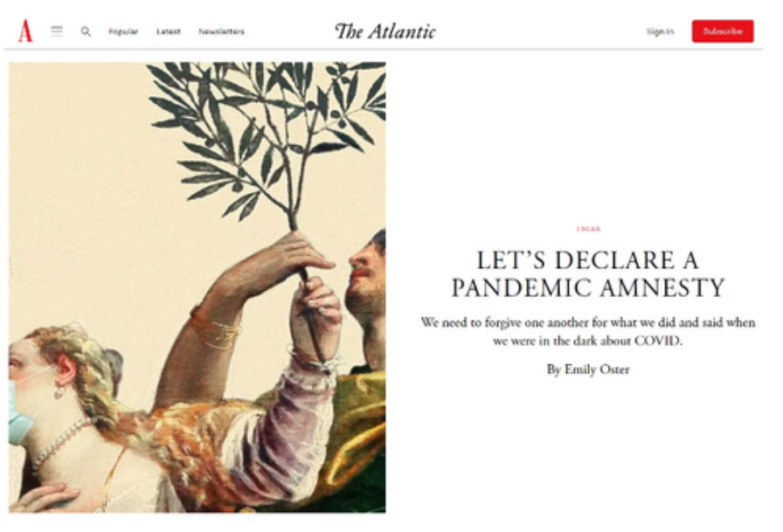Click 'PANDEMIC AMNESTY' in the headline
The image size is (783, 532).
coord(588,287)
